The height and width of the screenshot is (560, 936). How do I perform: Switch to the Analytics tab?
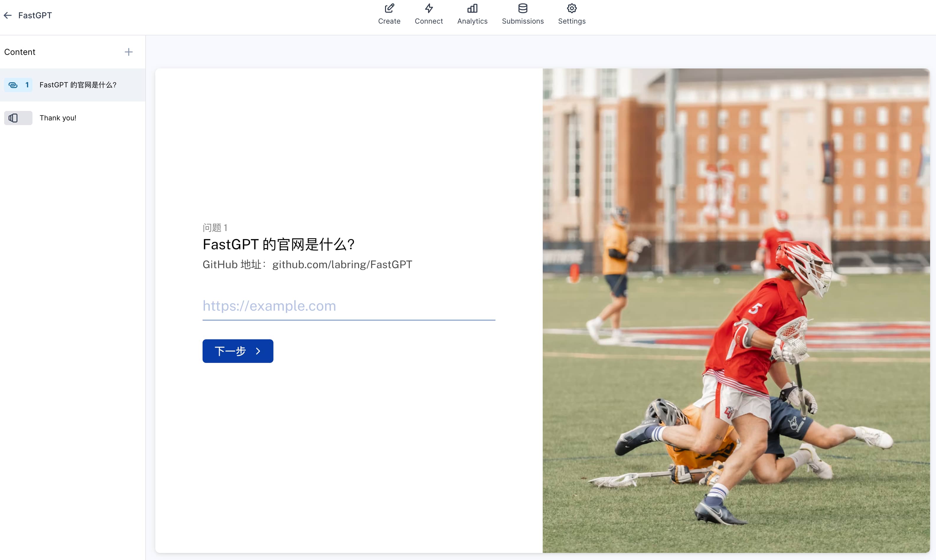pyautogui.click(x=472, y=21)
